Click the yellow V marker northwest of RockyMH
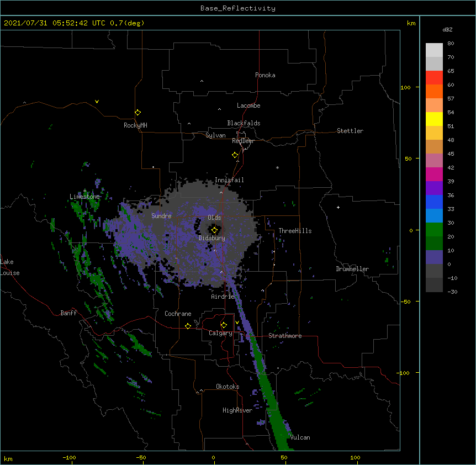 97,102
